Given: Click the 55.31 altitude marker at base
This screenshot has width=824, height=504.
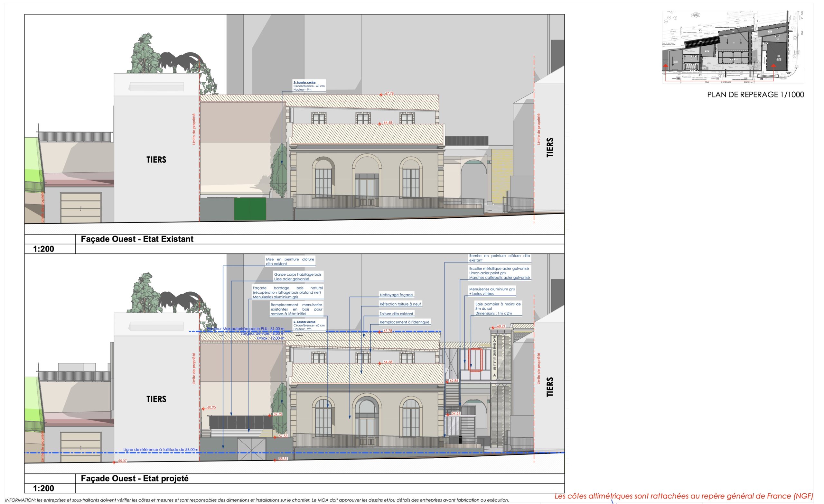Looking at the screenshot, I should click(x=275, y=460).
